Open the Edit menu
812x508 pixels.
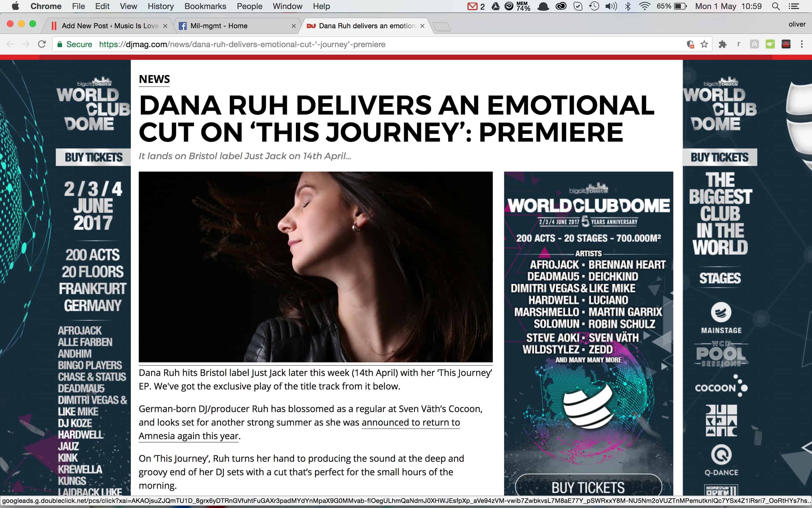pyautogui.click(x=102, y=6)
